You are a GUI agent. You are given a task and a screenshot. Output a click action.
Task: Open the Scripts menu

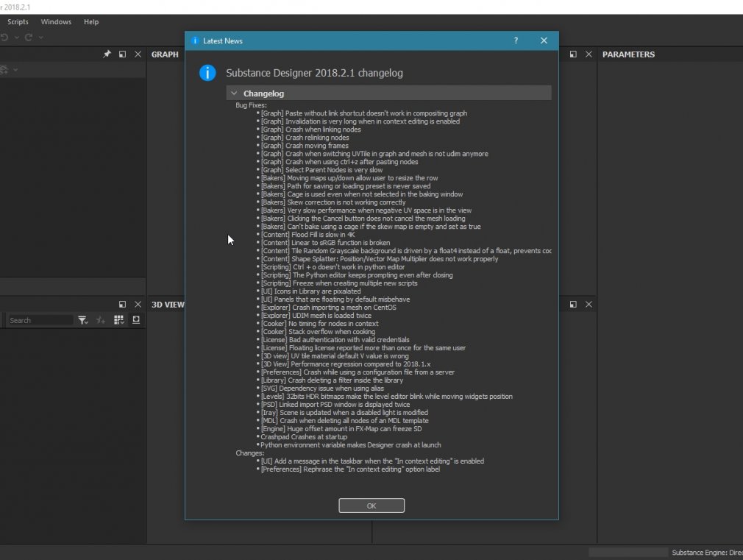[18, 22]
